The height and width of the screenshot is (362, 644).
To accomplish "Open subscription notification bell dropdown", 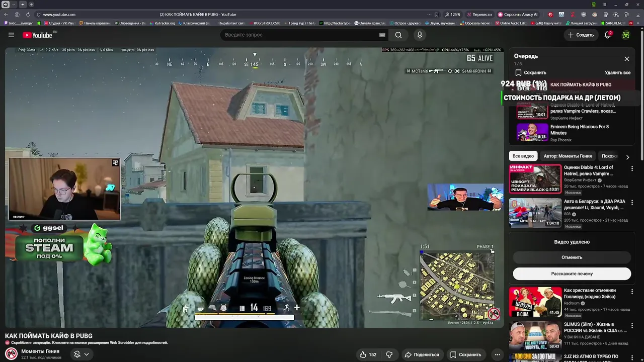I will click(x=82, y=354).
